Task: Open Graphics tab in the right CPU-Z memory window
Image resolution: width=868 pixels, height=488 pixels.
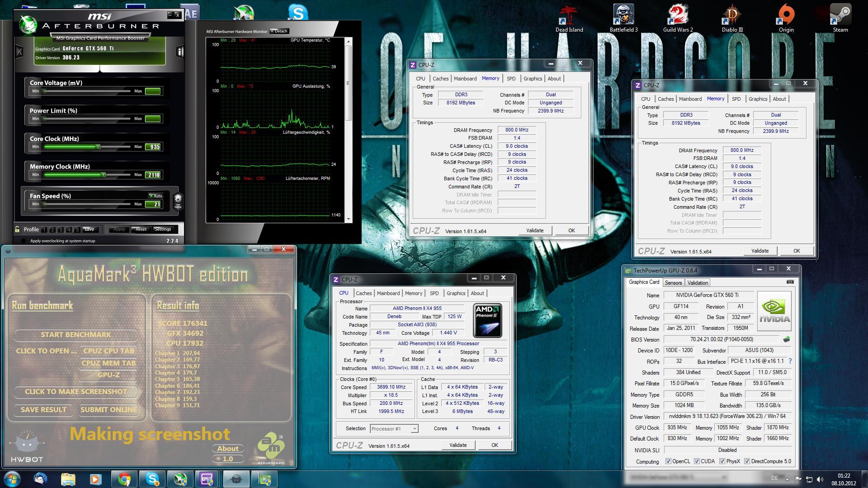Action: pyautogui.click(x=758, y=99)
